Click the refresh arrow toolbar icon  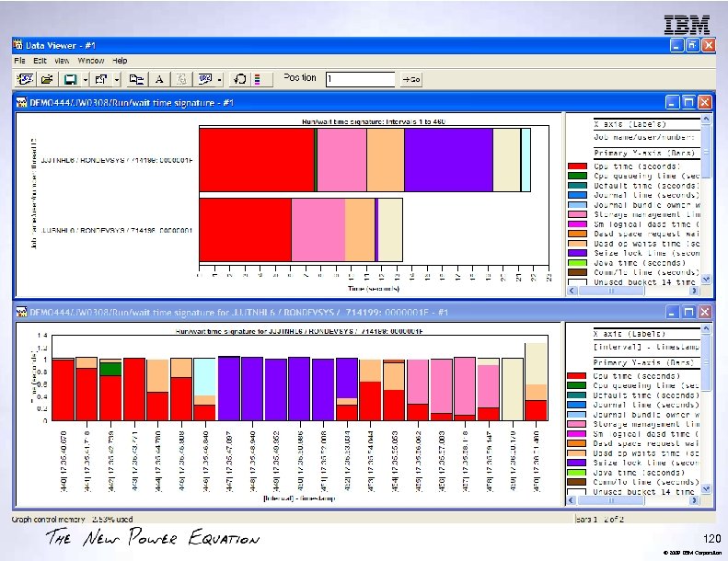click(239, 79)
